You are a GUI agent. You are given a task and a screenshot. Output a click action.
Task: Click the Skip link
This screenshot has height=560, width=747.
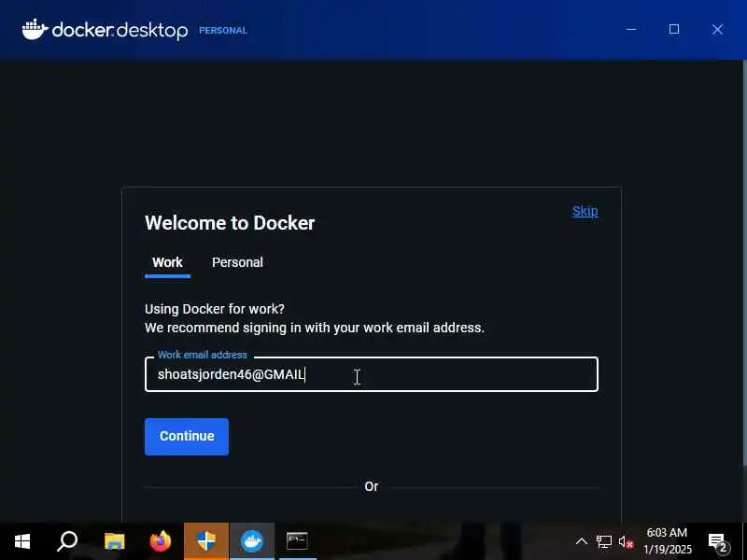point(585,211)
